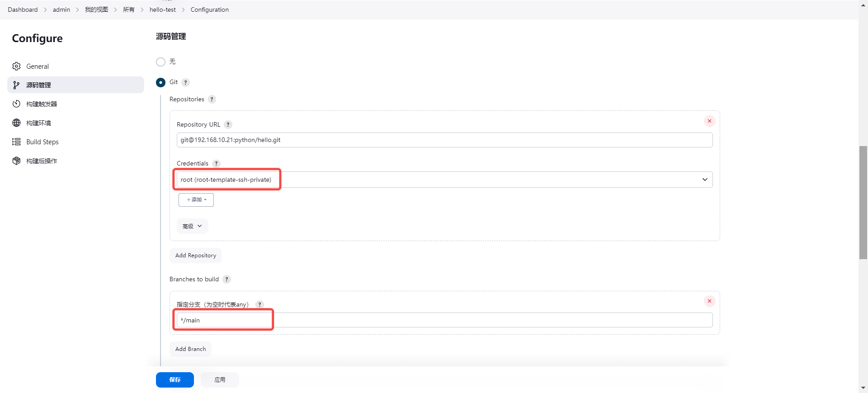Image resolution: width=868 pixels, height=393 pixels.
Task: Click the Add Repository button
Action: pos(195,256)
